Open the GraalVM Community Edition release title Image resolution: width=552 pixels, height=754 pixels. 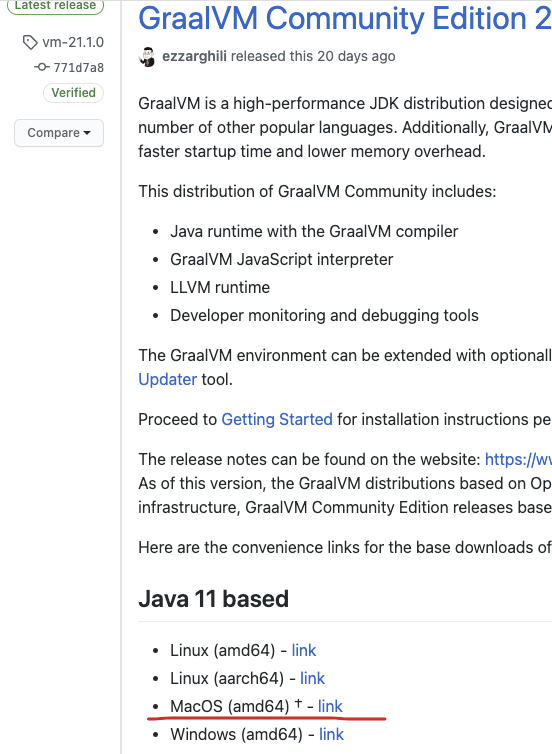[x=345, y=18]
